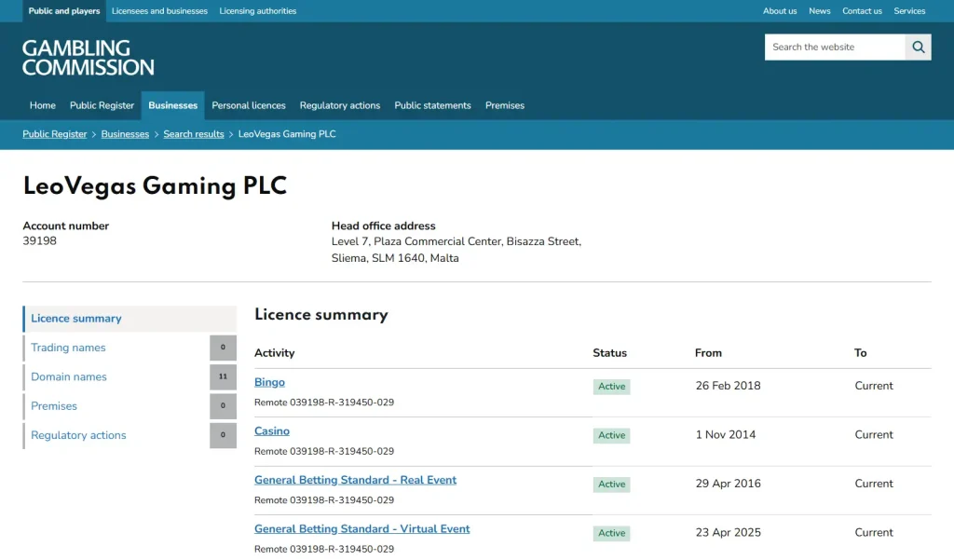The width and height of the screenshot is (954, 560).
Task: Click Search results breadcrumb link
Action: click(x=194, y=134)
